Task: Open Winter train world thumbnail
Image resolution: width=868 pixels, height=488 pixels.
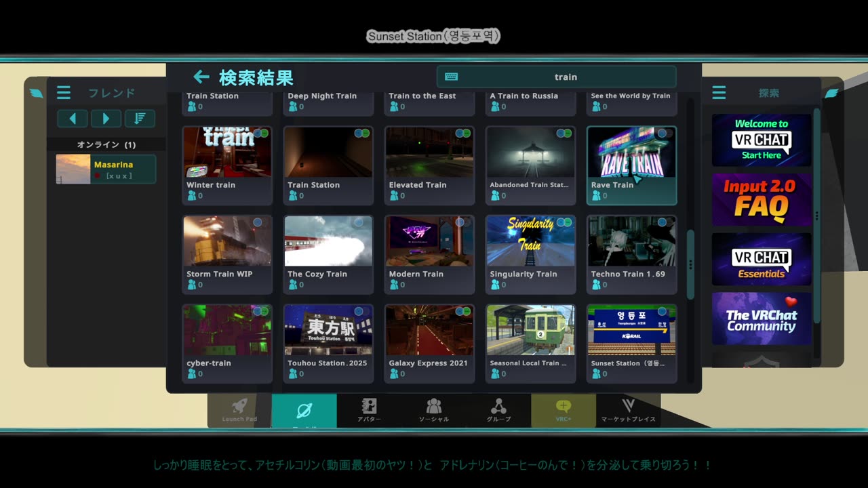Action: (227, 152)
